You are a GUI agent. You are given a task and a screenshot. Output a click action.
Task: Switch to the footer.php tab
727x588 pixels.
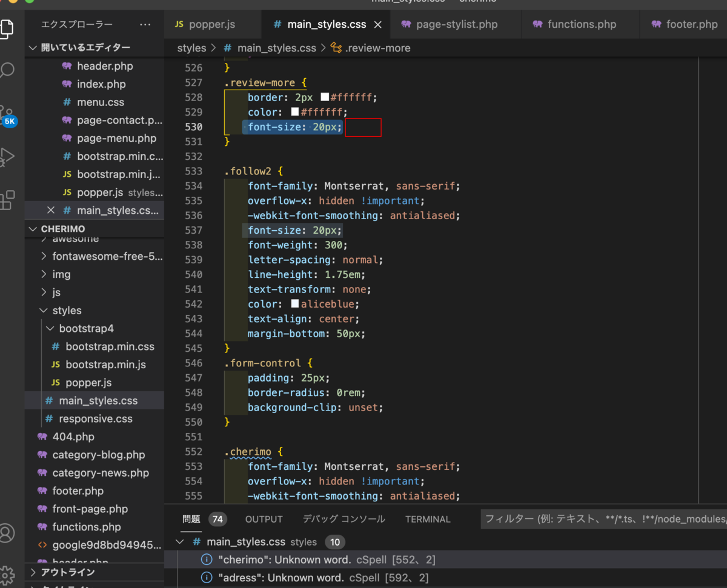685,25
